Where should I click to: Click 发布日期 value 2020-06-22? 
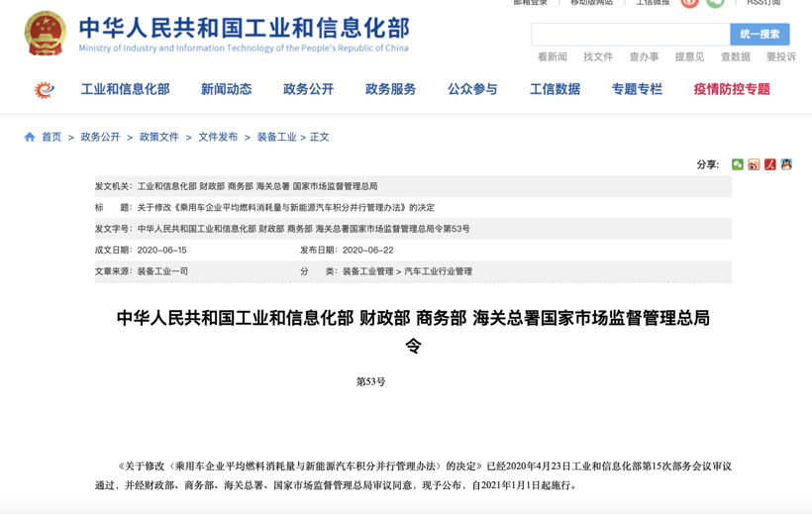pos(367,250)
